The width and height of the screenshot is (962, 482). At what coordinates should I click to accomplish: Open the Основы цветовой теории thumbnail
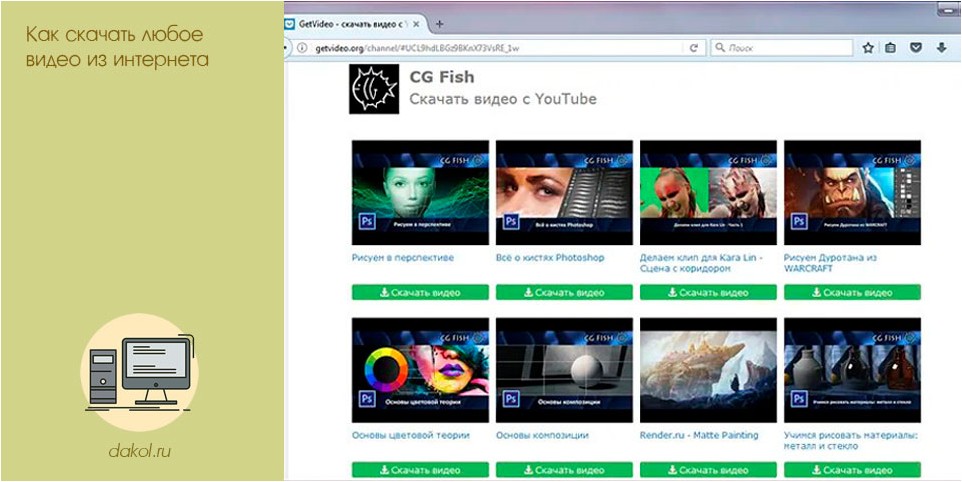point(420,370)
